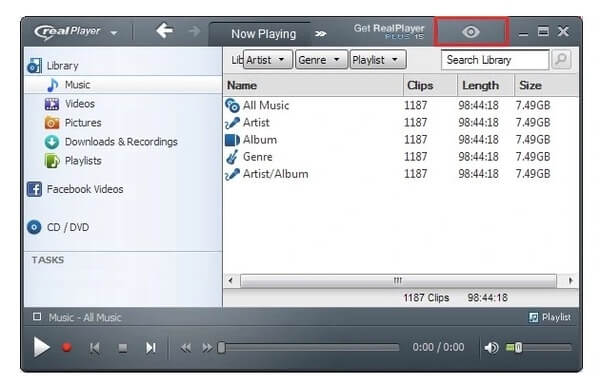Open Downloads & Recordings
Image resolution: width=600 pixels, height=384 pixels.
[121, 142]
